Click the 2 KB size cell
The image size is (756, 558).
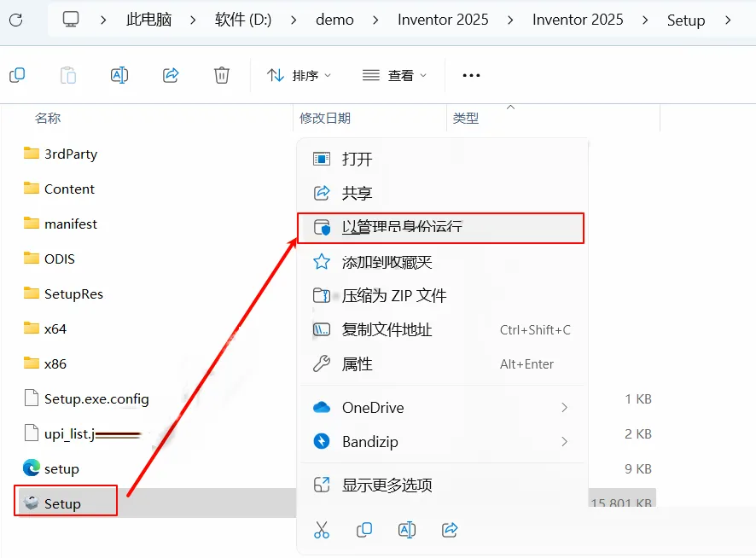tap(638, 434)
